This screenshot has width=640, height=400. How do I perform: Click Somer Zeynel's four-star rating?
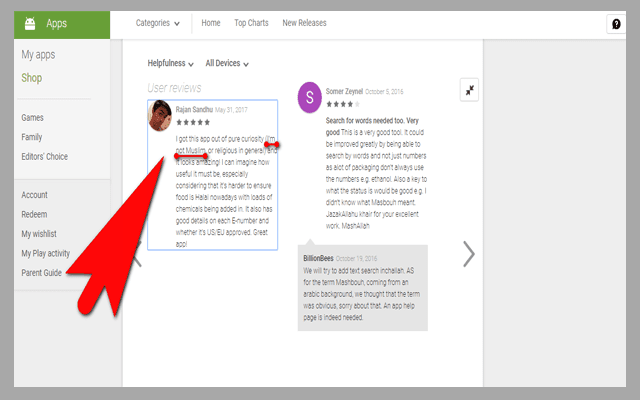pos(339,104)
